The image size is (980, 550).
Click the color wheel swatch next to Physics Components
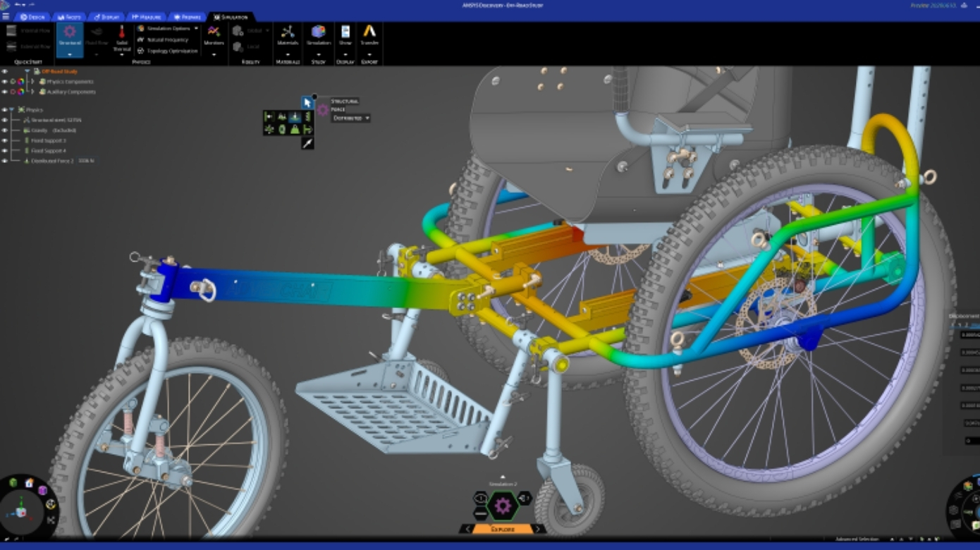coord(21,82)
